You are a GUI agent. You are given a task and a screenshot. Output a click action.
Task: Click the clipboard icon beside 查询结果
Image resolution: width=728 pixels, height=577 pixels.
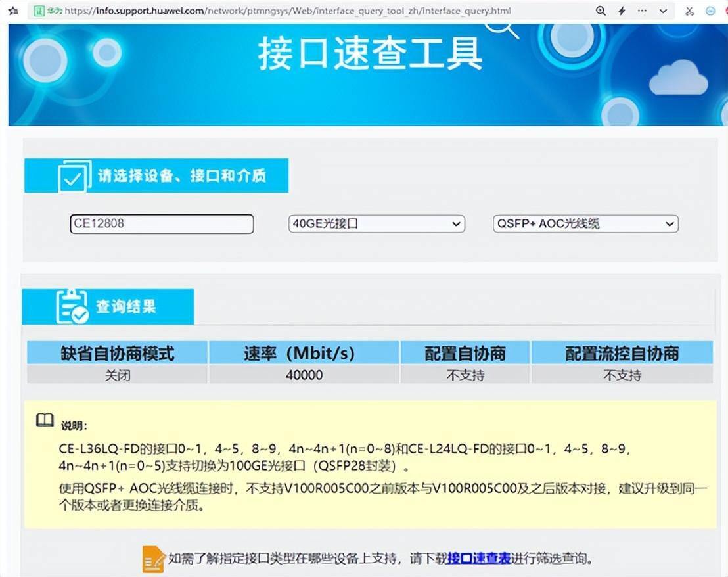pos(72,306)
